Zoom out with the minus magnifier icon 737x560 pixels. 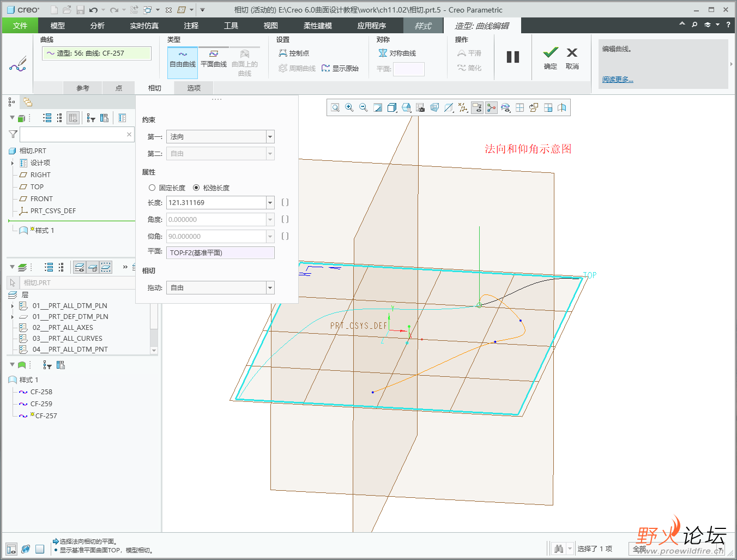(x=364, y=108)
